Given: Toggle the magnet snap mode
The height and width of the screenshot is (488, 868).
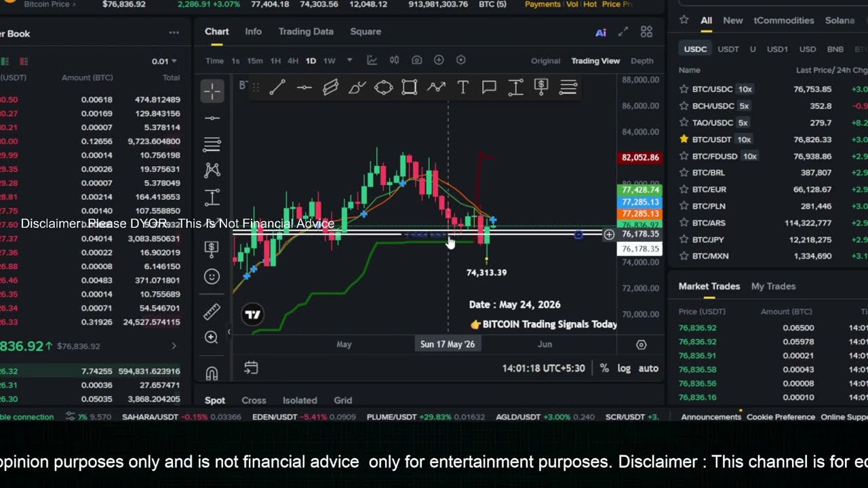Looking at the screenshot, I should point(212,373).
